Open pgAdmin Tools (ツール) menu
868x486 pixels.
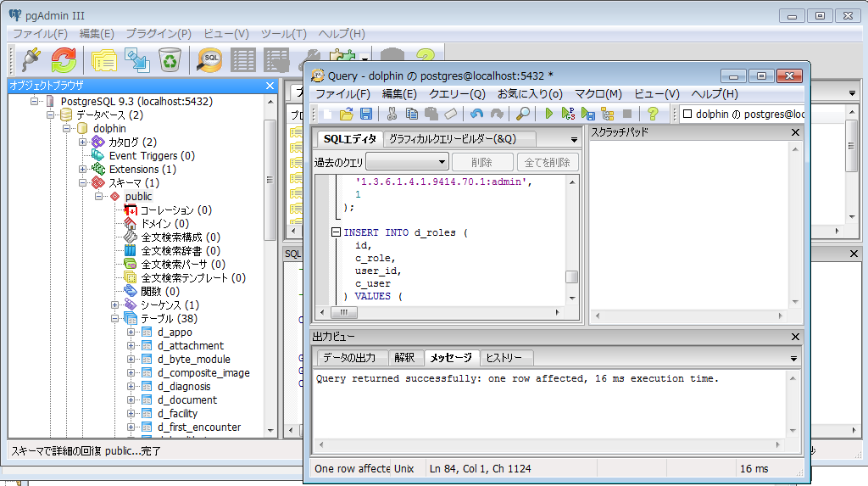[283, 34]
